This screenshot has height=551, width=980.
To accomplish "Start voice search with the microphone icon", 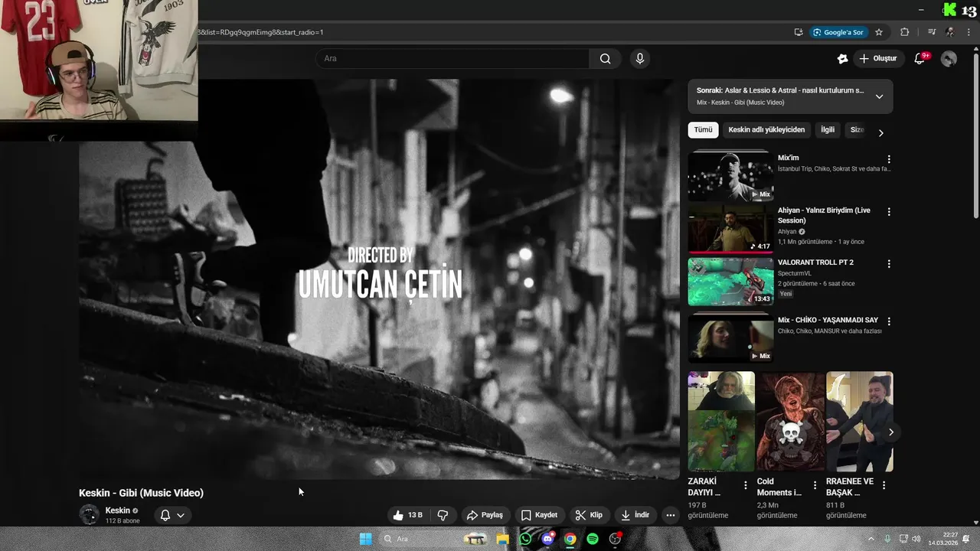I will pos(640,59).
